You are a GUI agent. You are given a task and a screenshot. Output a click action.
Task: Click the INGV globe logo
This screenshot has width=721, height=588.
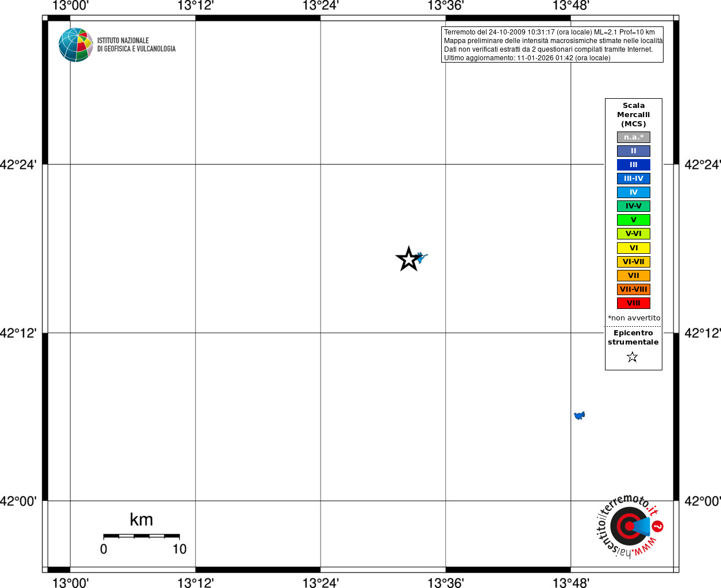point(76,45)
